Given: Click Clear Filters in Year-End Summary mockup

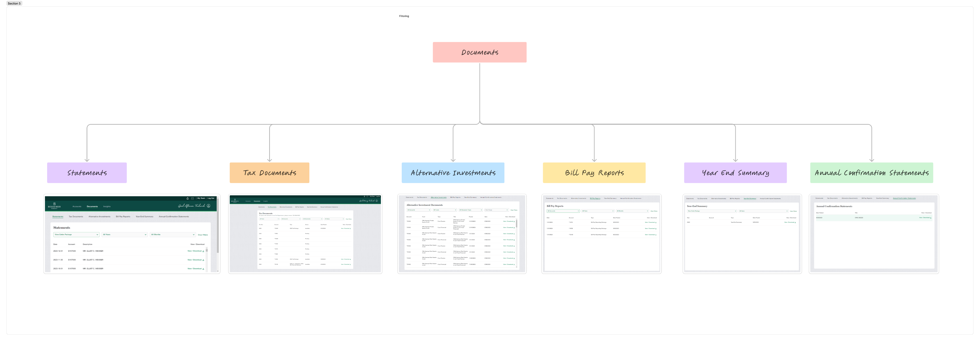Looking at the screenshot, I should click(x=793, y=211).
